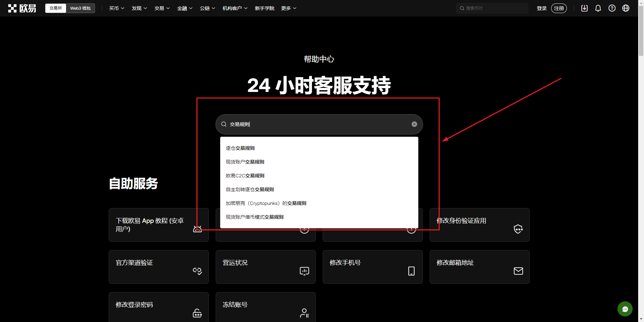The image size is (644, 322).
Task: Click the 搜索币对 header search field
Action: click(x=492, y=8)
